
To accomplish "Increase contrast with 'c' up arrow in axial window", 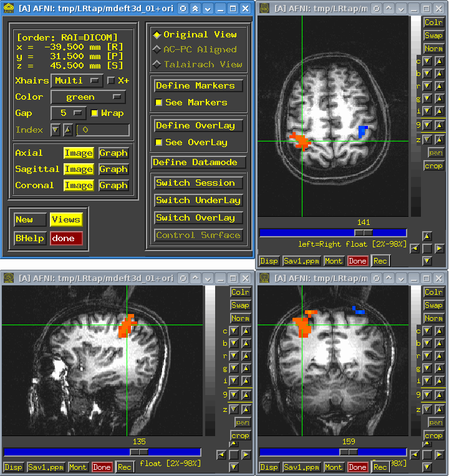I will pos(439,61).
